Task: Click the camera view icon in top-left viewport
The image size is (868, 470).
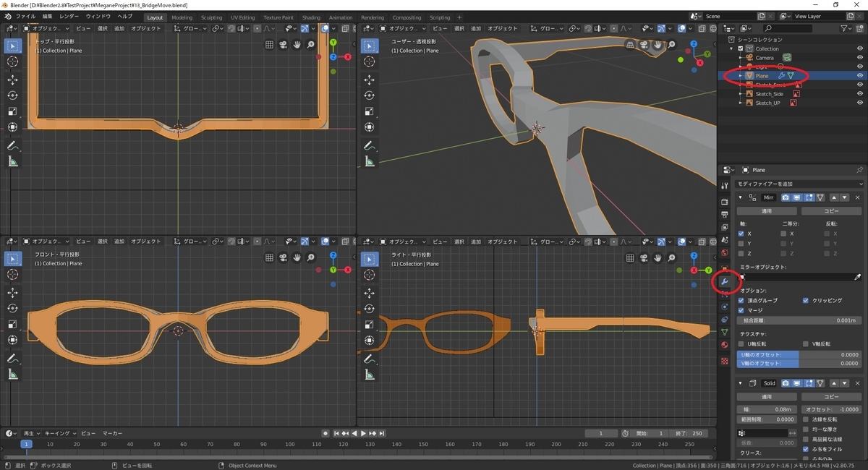Action: 283,45
